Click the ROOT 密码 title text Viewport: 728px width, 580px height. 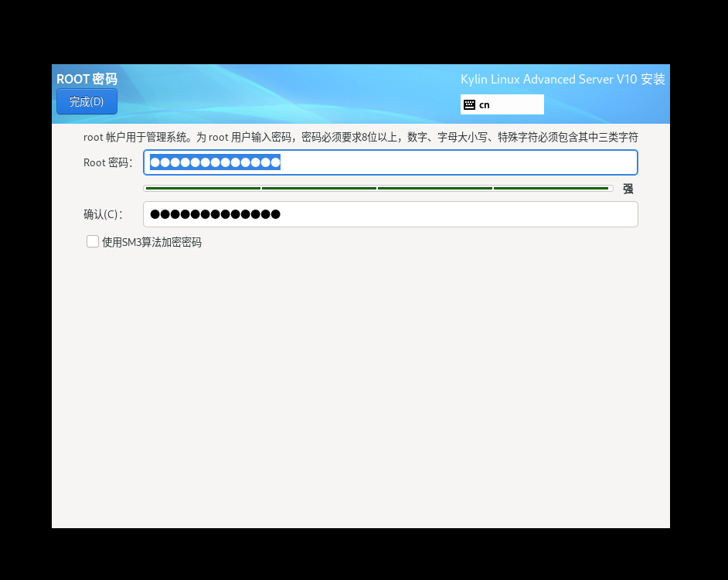pos(86,78)
